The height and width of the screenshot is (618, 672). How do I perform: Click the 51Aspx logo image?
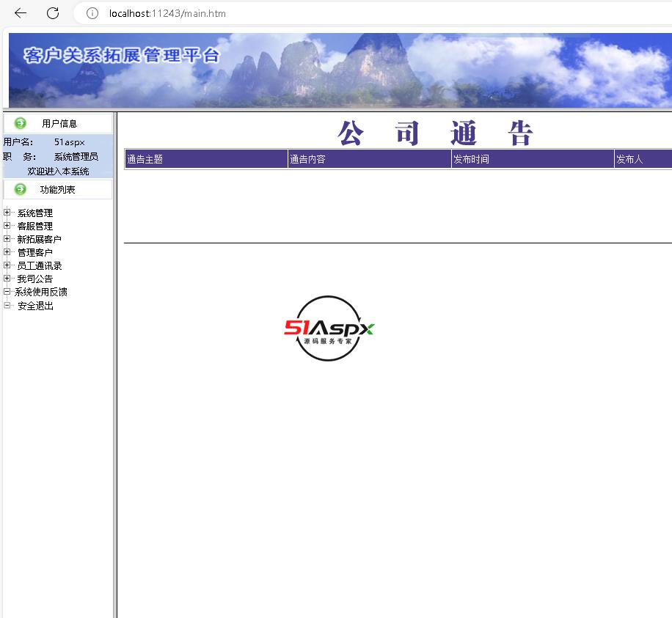click(329, 328)
